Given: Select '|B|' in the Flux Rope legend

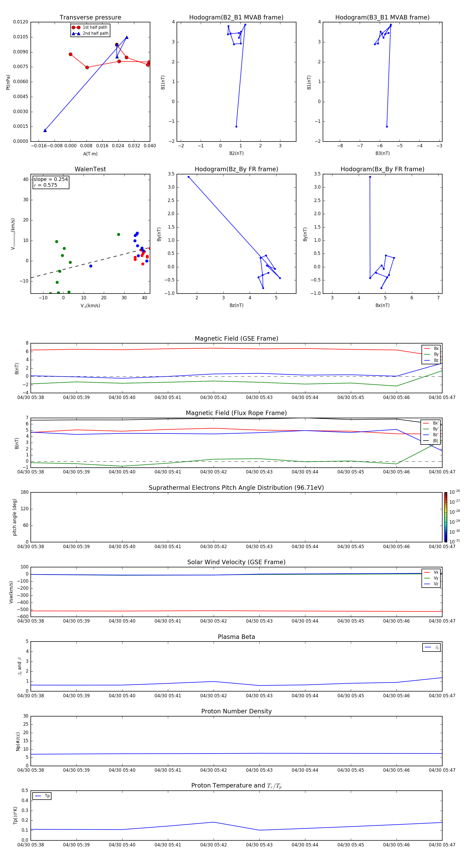Looking at the screenshot, I should [431, 441].
